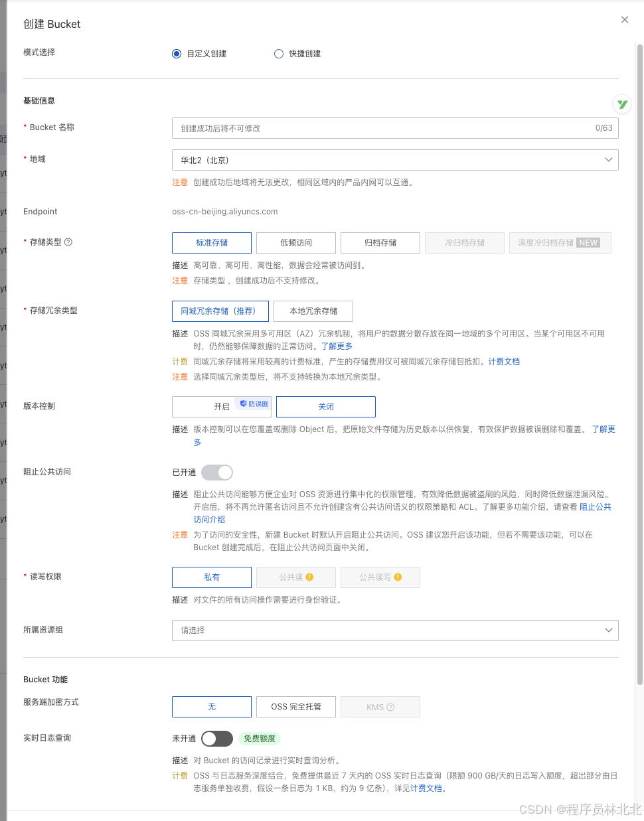The height and width of the screenshot is (821, 644).
Task: Choose 冷归档存储 storage type
Action: click(x=465, y=243)
